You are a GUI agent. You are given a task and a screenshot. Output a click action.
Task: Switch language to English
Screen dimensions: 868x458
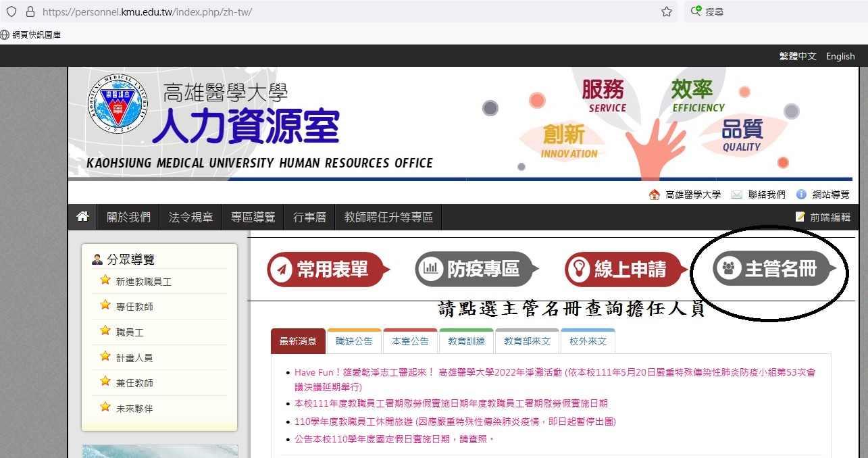[x=840, y=56]
